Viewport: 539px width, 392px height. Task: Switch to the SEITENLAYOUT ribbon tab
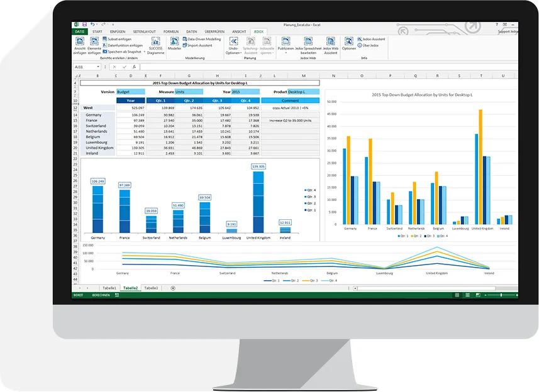click(x=145, y=31)
